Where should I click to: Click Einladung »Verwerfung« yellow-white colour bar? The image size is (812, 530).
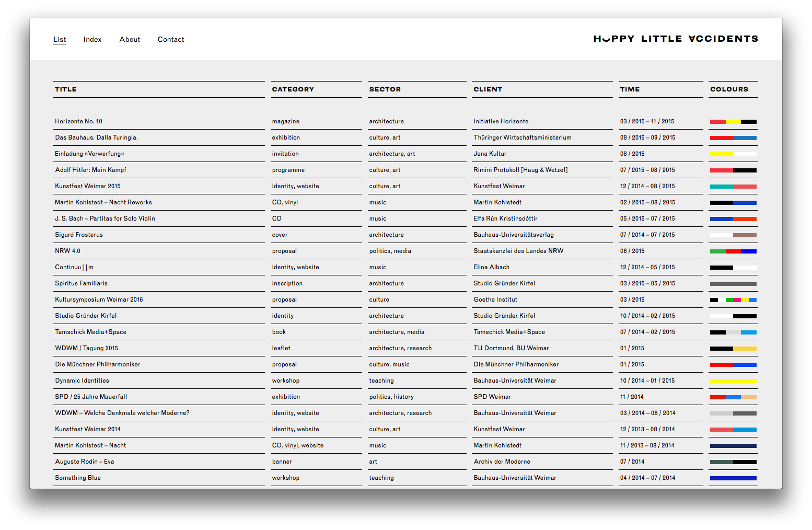tap(733, 154)
